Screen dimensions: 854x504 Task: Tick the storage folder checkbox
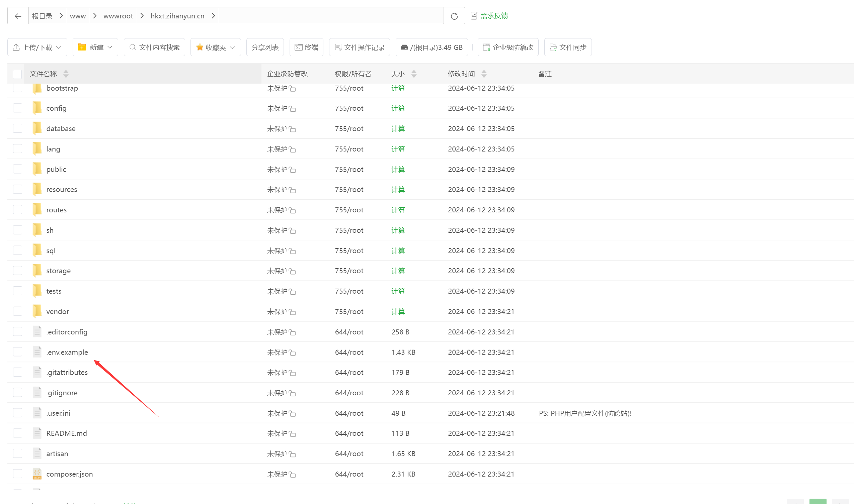tap(17, 271)
